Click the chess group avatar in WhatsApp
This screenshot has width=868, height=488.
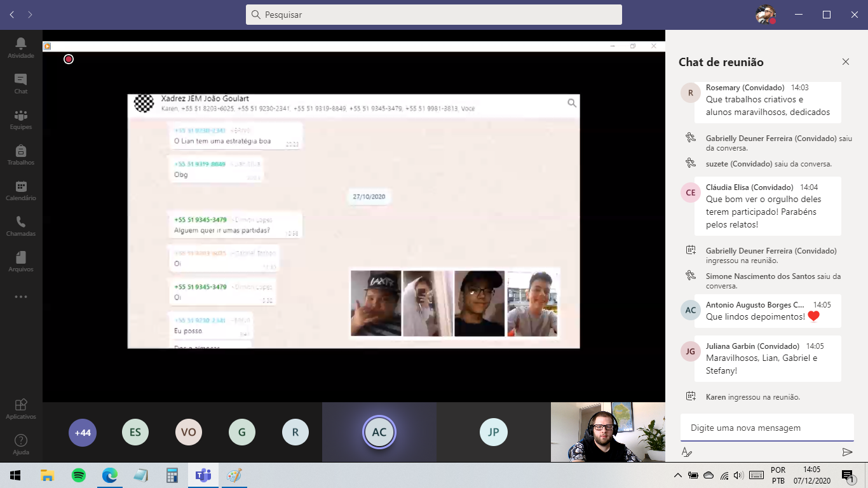click(x=144, y=104)
